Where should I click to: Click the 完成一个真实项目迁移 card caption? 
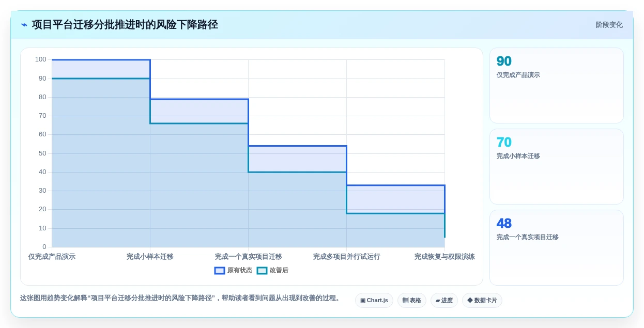click(x=527, y=237)
